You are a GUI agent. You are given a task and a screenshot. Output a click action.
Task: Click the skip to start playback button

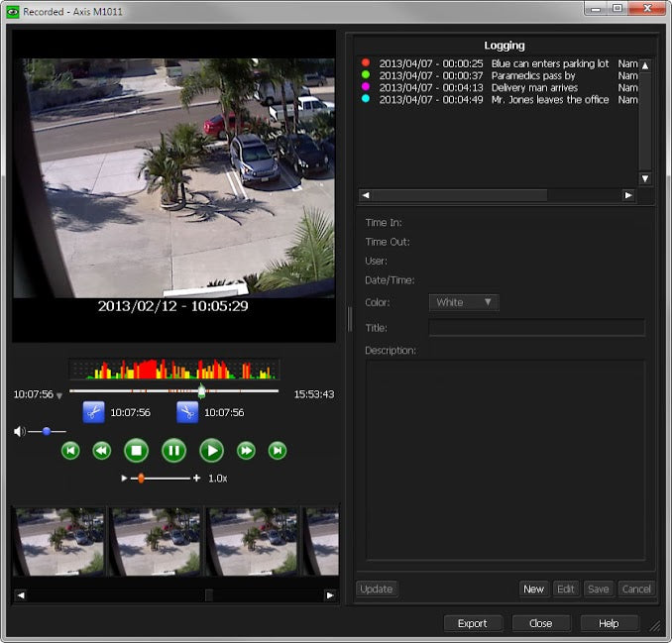coord(70,451)
